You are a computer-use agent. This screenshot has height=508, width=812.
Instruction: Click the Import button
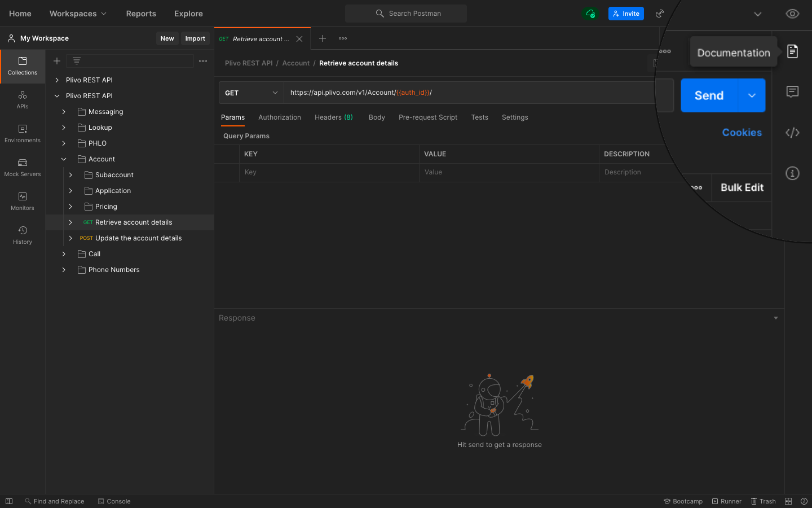click(x=195, y=38)
